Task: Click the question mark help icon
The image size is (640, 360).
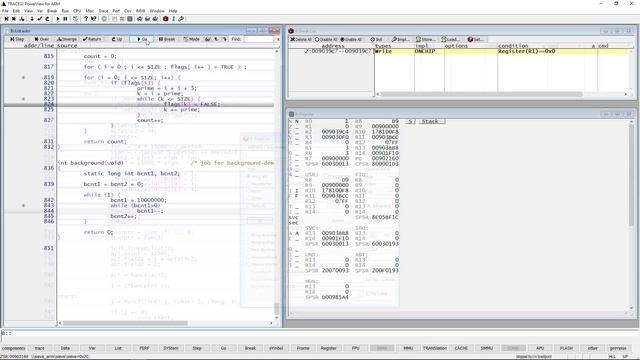Action: tap(86, 19)
